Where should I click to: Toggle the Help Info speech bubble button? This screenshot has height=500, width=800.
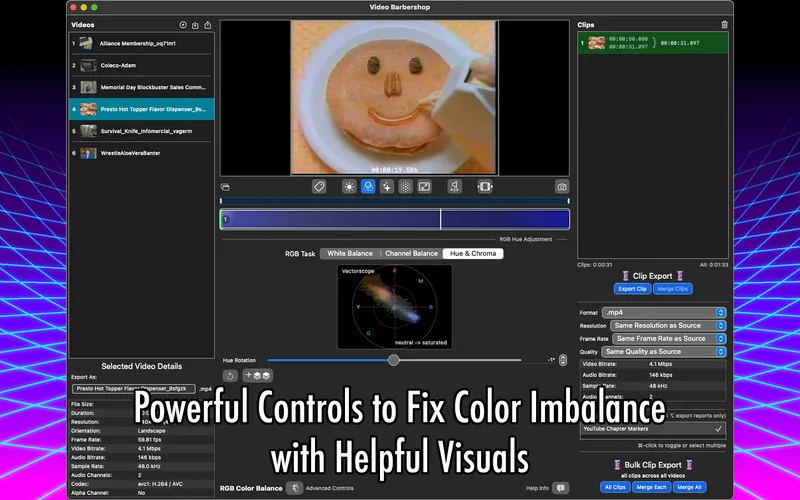(560, 488)
